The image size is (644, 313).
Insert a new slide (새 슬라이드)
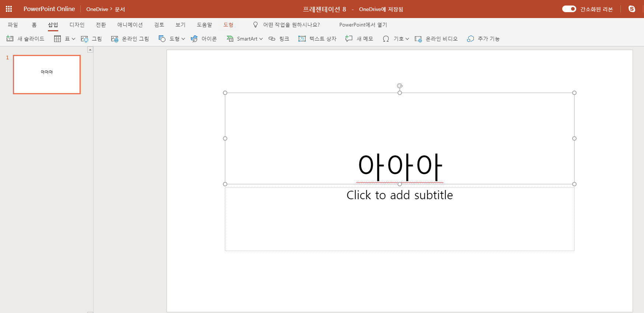click(x=25, y=39)
